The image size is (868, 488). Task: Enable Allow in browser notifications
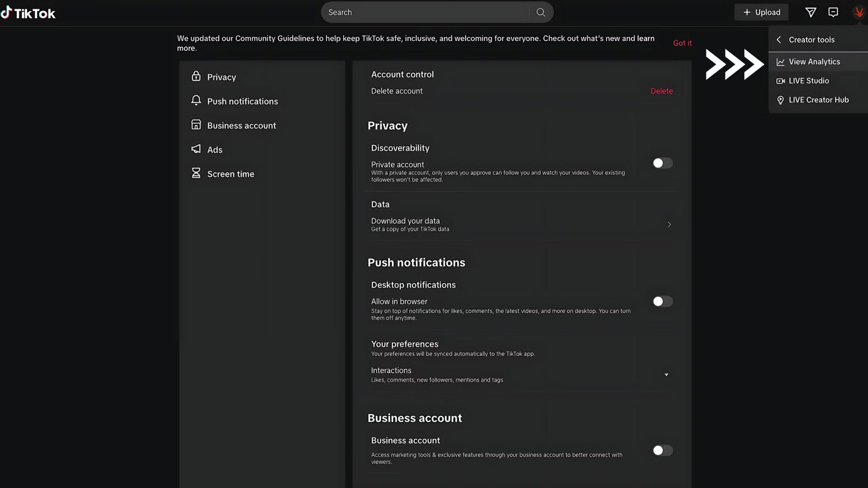(662, 301)
